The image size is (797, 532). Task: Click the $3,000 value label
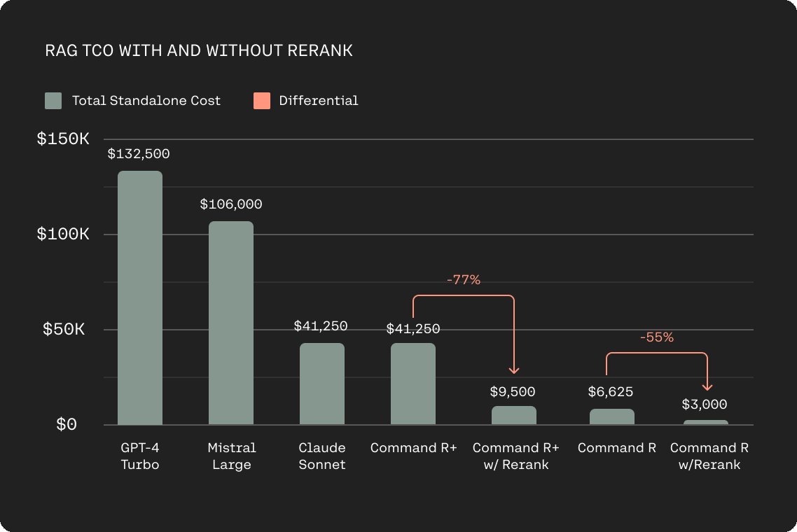(x=705, y=405)
